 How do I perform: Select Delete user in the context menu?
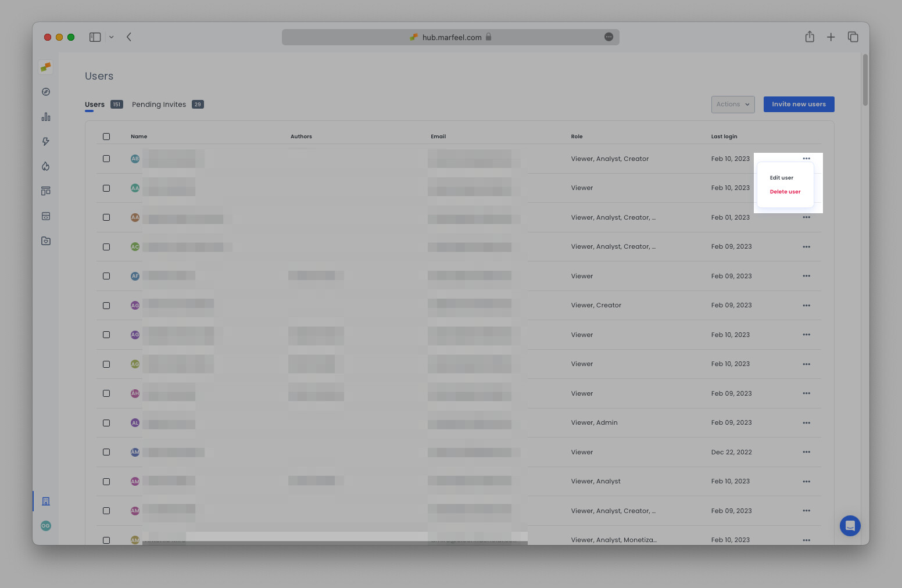click(x=785, y=191)
